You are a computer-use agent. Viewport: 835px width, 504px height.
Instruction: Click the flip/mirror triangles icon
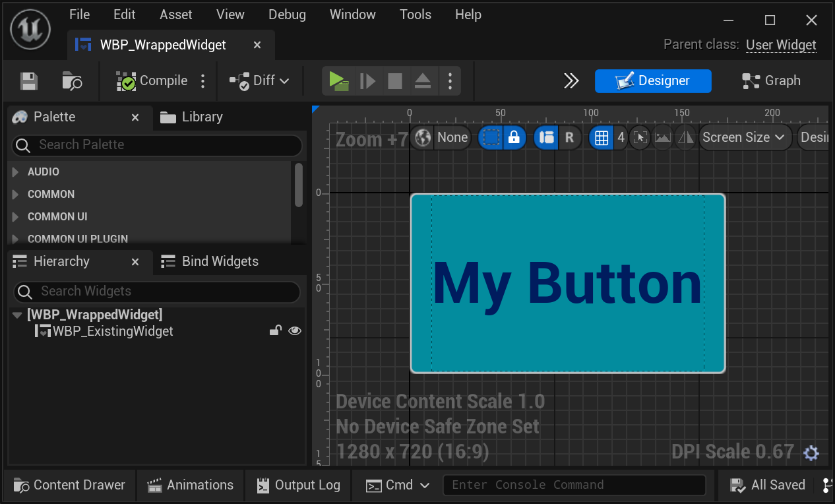point(686,137)
